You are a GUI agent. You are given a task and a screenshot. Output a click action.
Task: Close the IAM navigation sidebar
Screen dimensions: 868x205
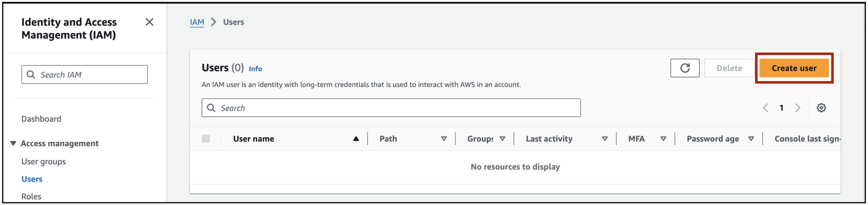pos(149,22)
